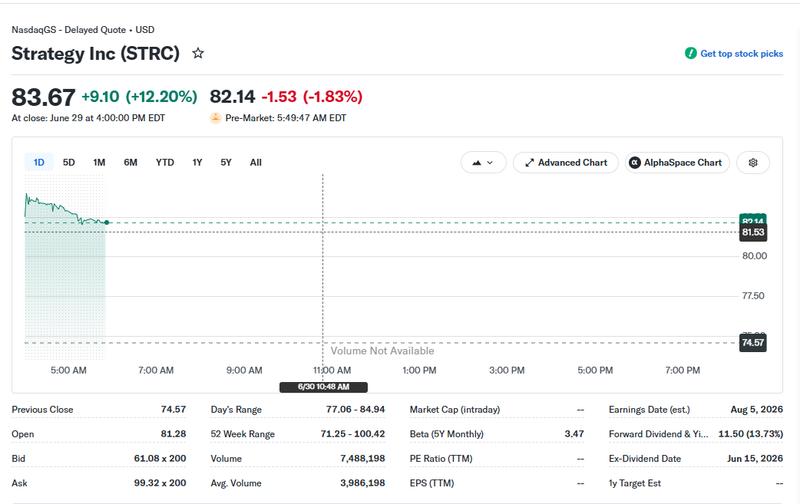The image size is (800, 504).
Task: Click Day's Range value 77.06 - 84.94
Action: (x=356, y=410)
